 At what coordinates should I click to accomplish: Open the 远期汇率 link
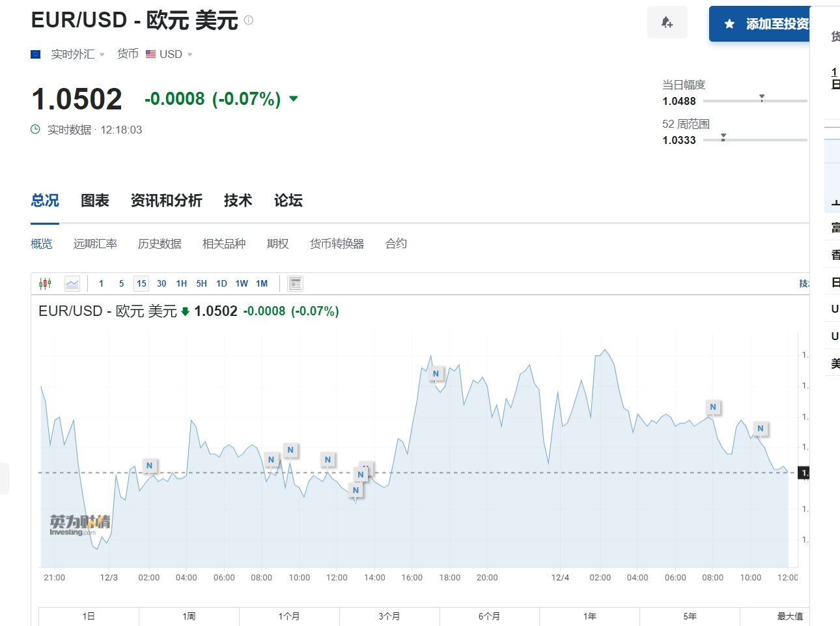coord(95,244)
